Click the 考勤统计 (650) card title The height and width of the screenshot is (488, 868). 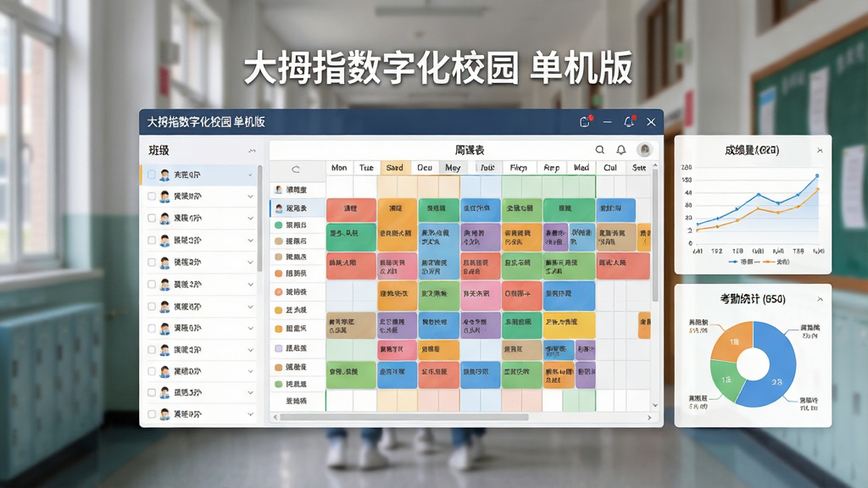(x=753, y=299)
